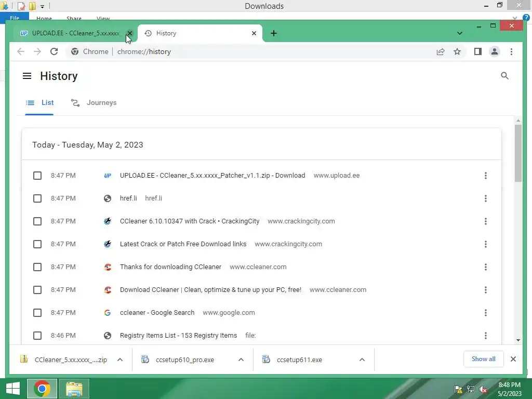The image size is (532, 399).
Task: Open more actions for Registry Items List entry
Action: [486, 336]
